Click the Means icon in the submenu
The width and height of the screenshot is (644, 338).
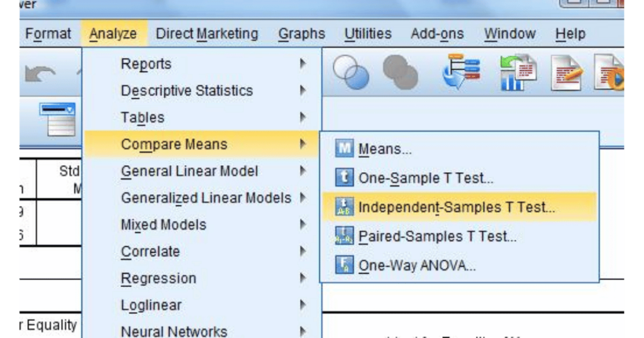[x=344, y=149]
